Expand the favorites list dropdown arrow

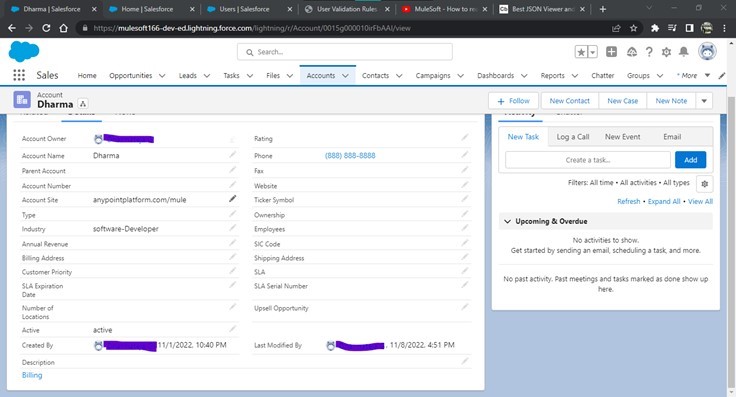tap(592, 52)
